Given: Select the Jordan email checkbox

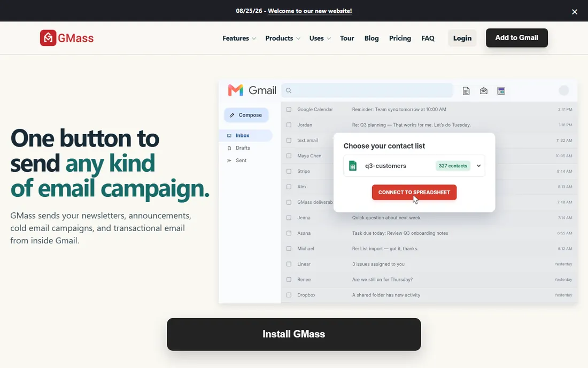Looking at the screenshot, I should [x=289, y=125].
